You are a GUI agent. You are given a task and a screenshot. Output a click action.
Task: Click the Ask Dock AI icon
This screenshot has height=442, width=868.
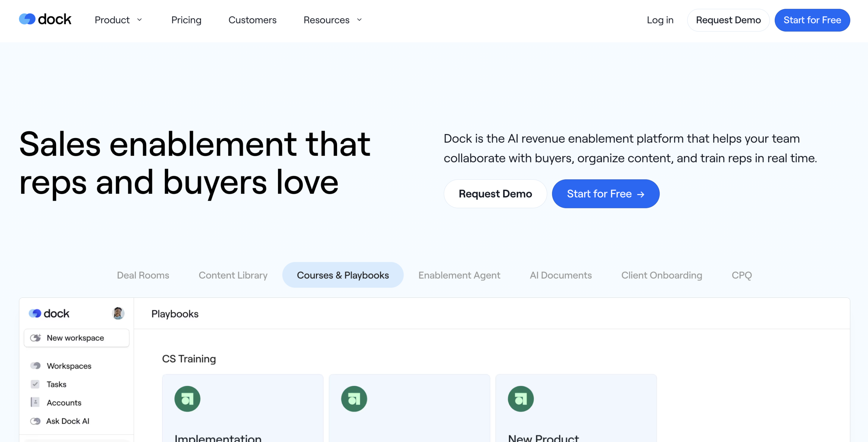[35, 421]
